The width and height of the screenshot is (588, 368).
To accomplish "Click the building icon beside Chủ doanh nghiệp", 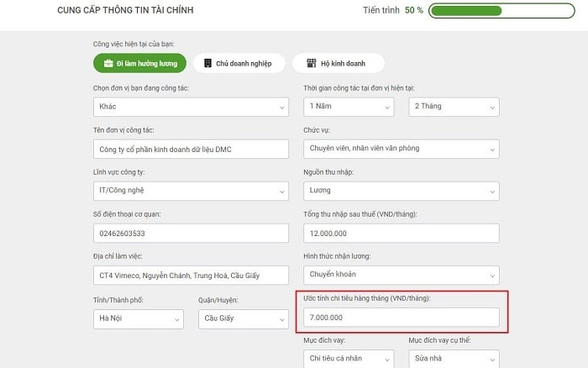I will [207, 63].
